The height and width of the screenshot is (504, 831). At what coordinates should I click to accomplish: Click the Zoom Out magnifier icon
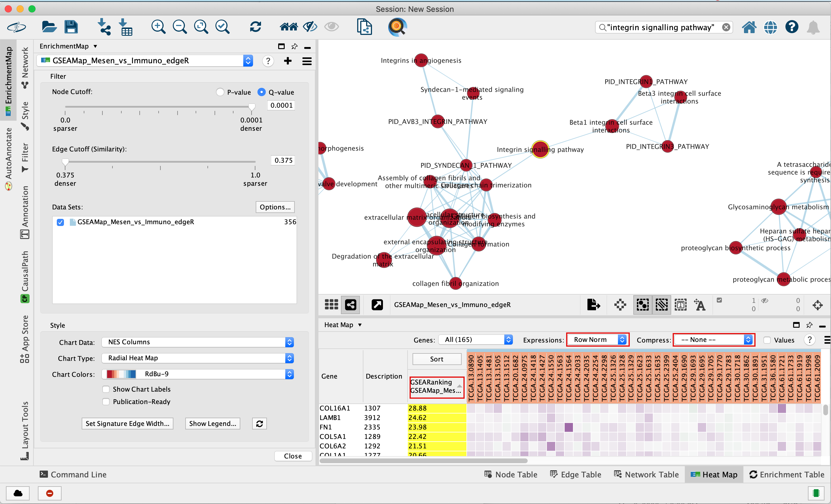pos(179,27)
